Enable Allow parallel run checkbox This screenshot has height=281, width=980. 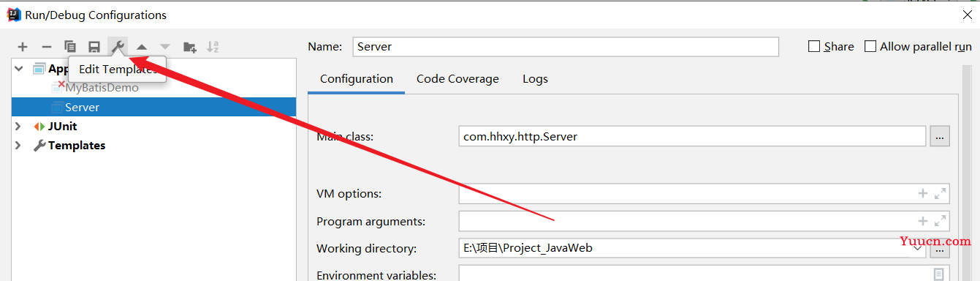coord(870,46)
